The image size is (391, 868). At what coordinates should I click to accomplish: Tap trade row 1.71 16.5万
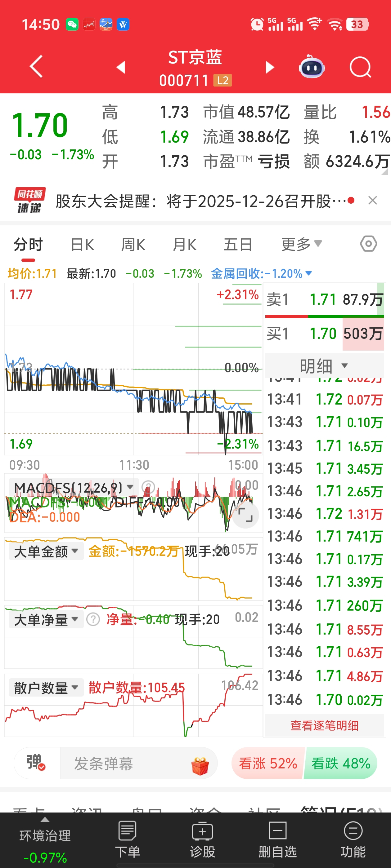[x=325, y=446]
